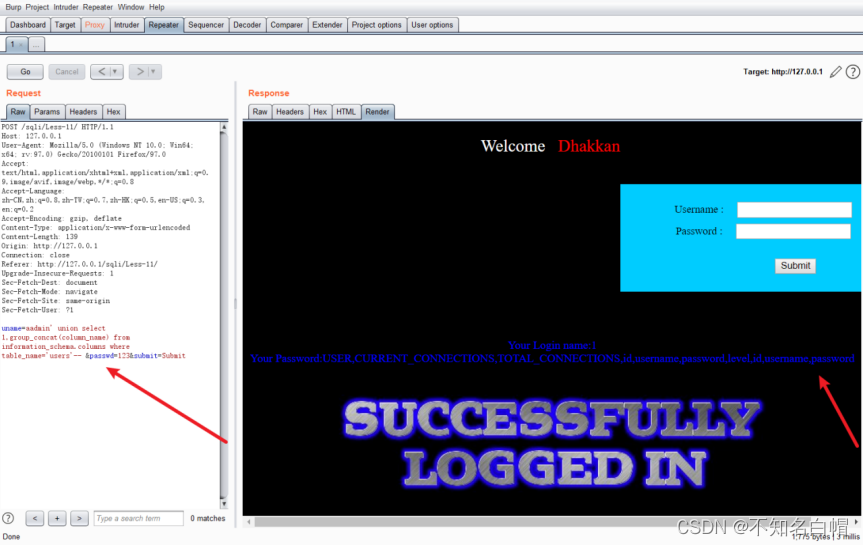Screen dimensions: 863x546
Task: Open the Project menu
Action: 37,7
